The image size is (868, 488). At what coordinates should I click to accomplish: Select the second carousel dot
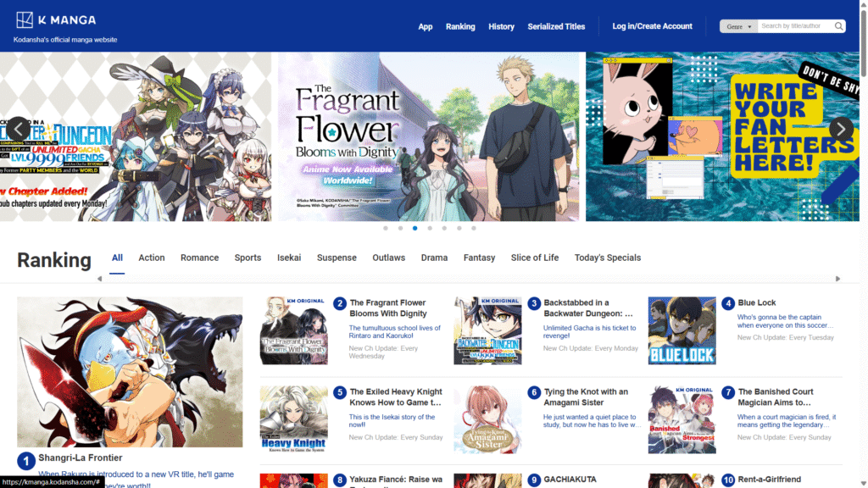point(400,228)
